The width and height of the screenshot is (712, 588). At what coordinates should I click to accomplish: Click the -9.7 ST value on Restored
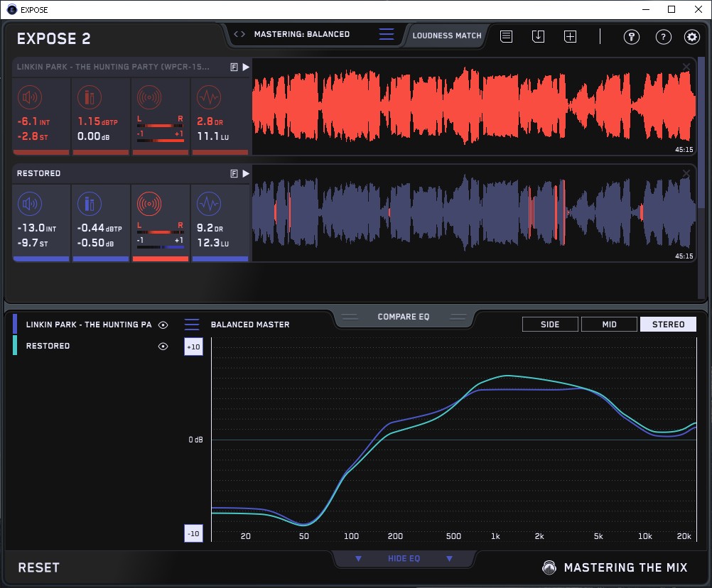coord(32,243)
